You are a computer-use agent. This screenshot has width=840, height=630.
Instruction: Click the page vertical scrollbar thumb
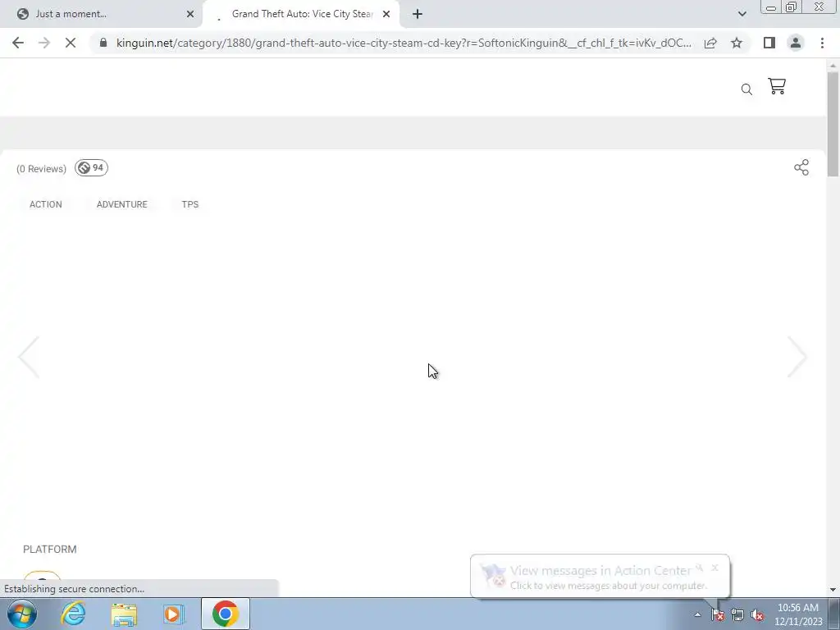[x=833, y=123]
